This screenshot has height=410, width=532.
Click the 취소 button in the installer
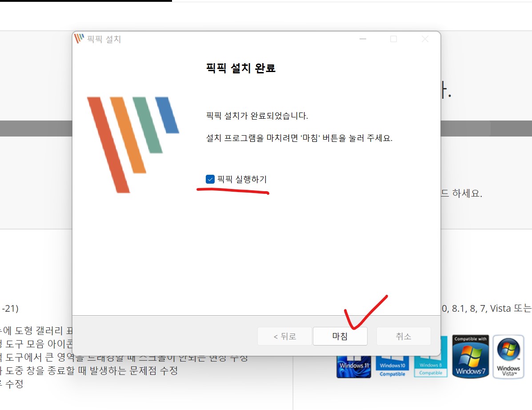click(404, 336)
